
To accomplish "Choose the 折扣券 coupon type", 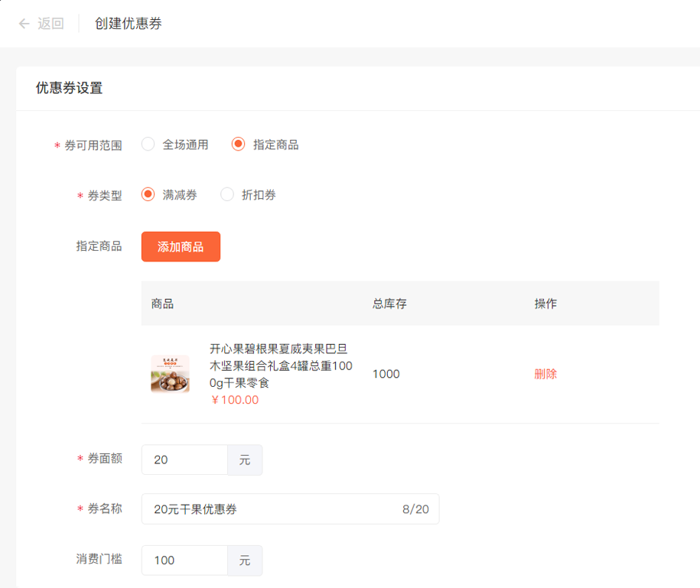I will [x=227, y=195].
